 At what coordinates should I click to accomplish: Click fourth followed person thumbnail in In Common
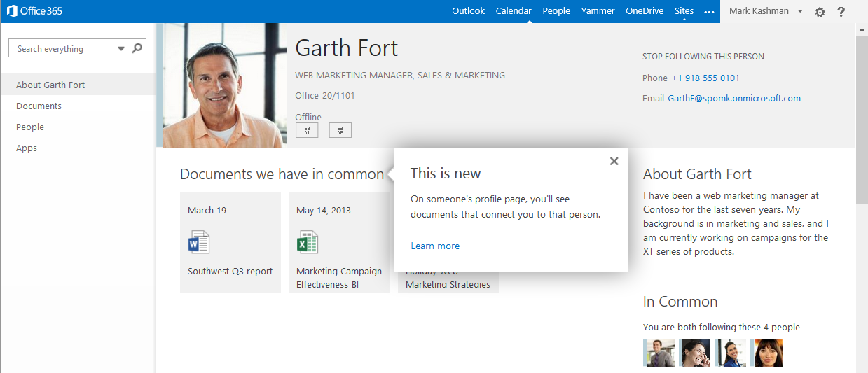point(766,353)
